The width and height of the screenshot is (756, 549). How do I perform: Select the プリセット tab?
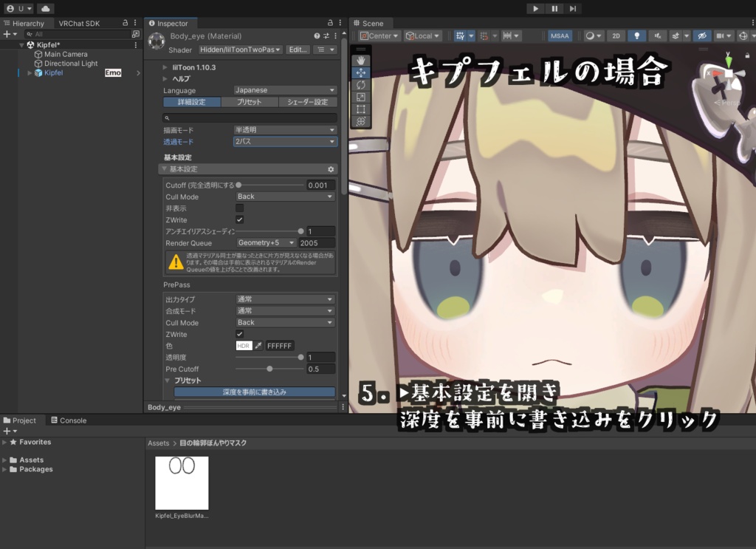pyautogui.click(x=250, y=102)
